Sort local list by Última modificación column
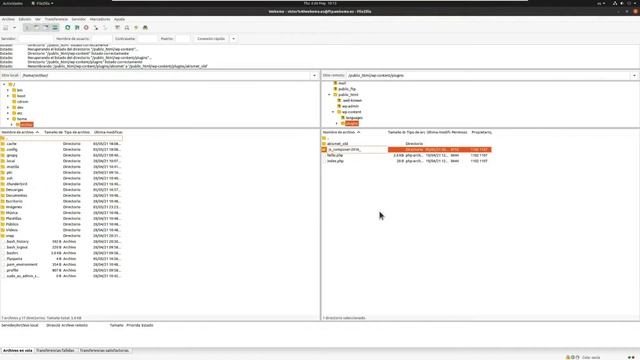This screenshot has width=640, height=360. [x=108, y=132]
